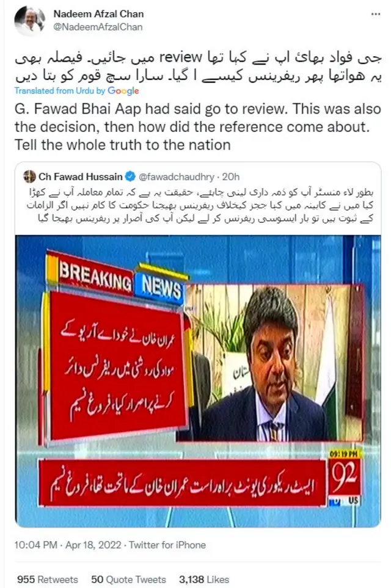The image size is (391, 588).
Task: Click the Translated from Urdu by Google label
Action: click(x=77, y=91)
